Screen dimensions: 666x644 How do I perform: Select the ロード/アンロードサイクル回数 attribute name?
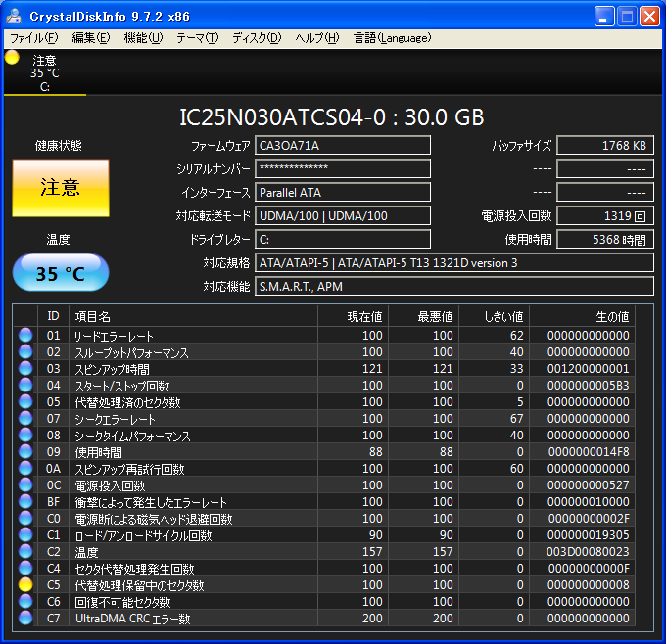(143, 535)
